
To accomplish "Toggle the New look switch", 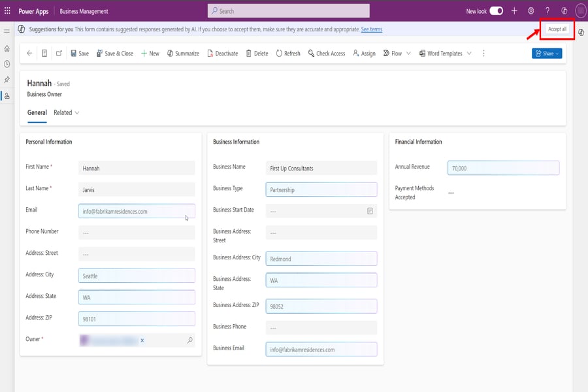I will tap(496, 11).
